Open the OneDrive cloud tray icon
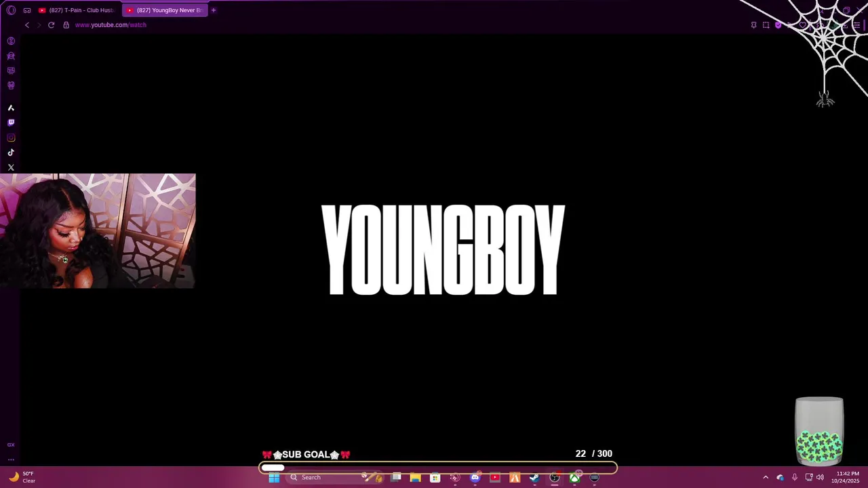The image size is (868, 488). click(x=780, y=478)
